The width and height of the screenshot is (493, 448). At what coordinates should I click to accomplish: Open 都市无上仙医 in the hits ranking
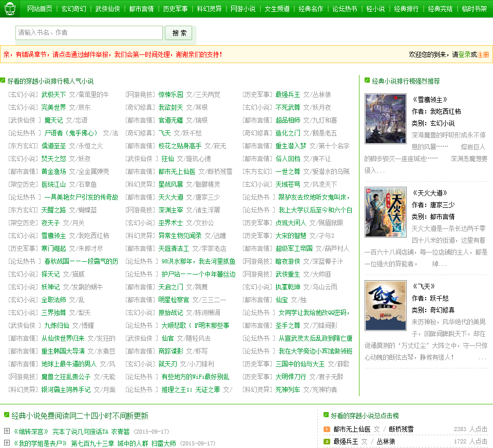click(352, 429)
